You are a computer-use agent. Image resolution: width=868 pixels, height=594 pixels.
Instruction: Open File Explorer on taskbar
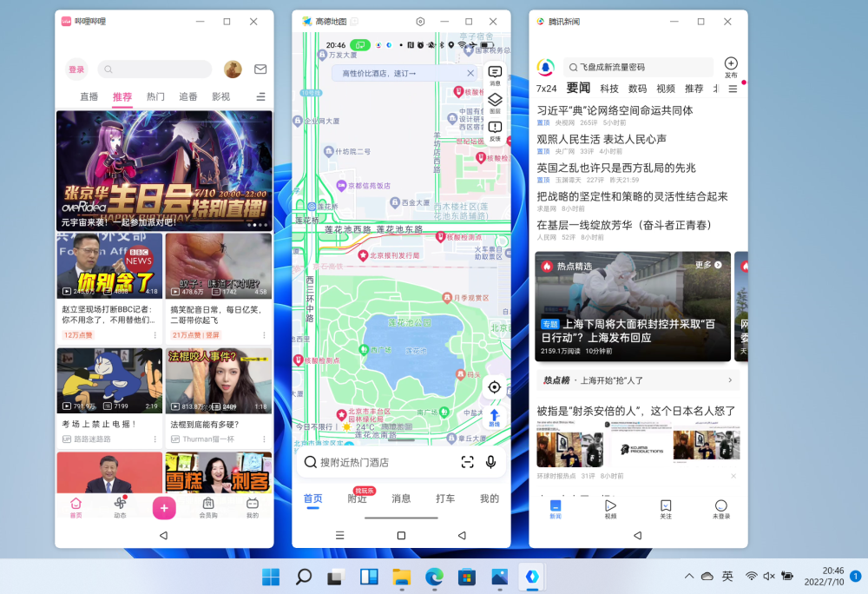tap(401, 577)
